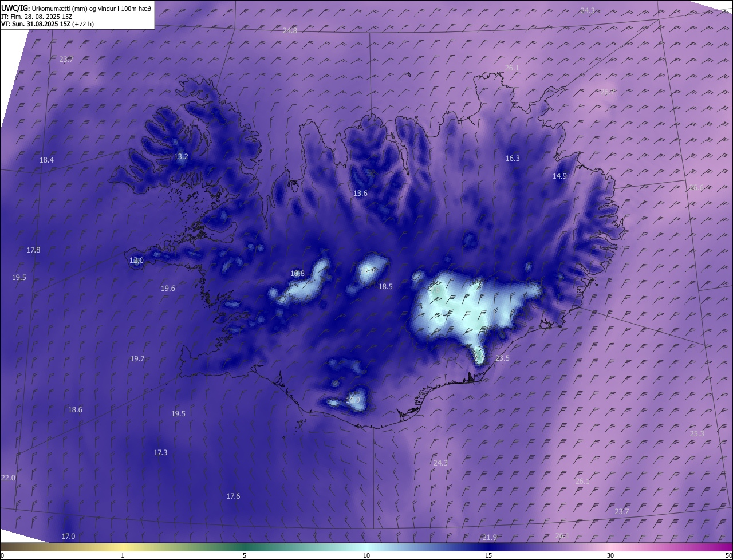733x560 pixels.
Task: Select the '24.8' value label on the map
Action: pyautogui.click(x=290, y=30)
